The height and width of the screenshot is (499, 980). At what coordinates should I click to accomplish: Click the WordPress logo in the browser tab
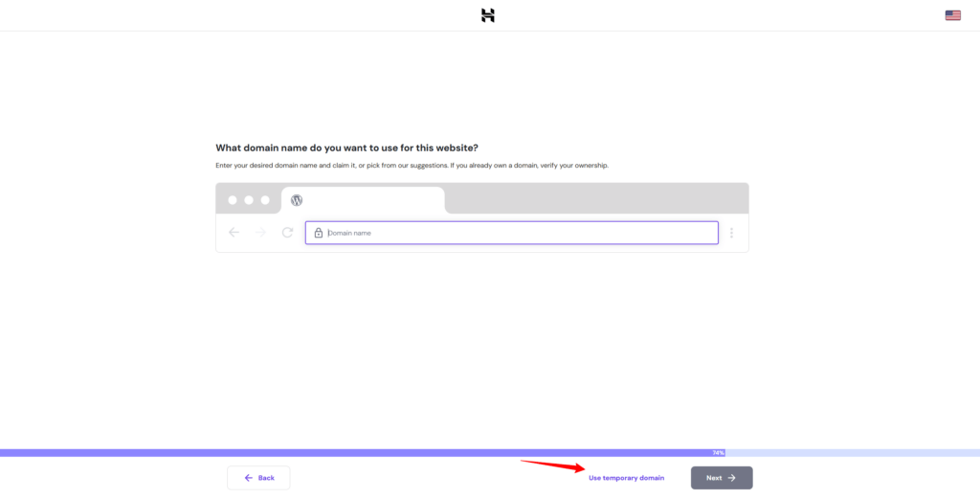pyautogui.click(x=297, y=200)
